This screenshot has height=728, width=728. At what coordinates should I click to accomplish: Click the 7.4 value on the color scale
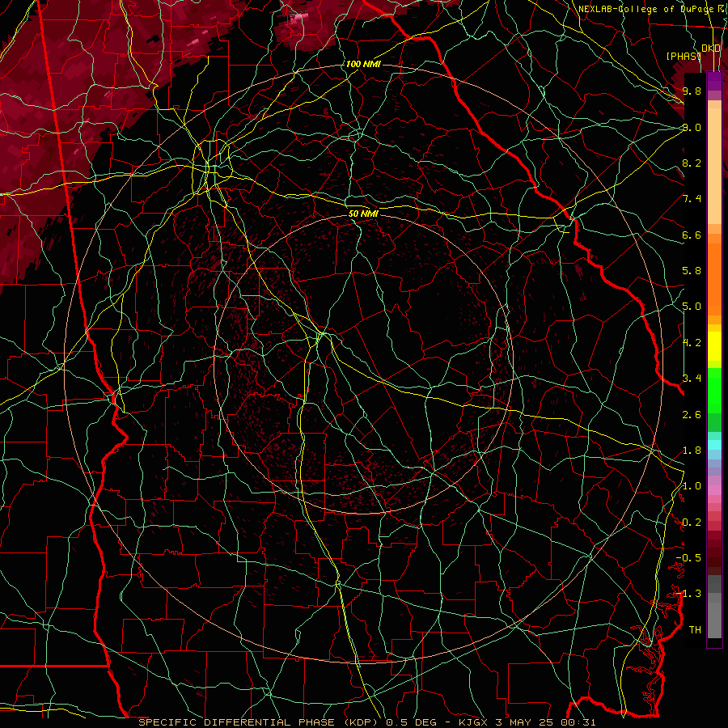[x=692, y=199]
